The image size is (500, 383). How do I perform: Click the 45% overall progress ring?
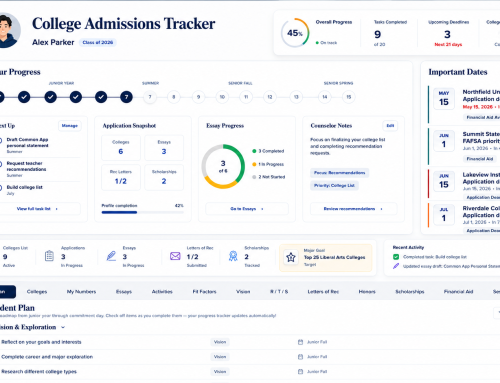tap(295, 33)
